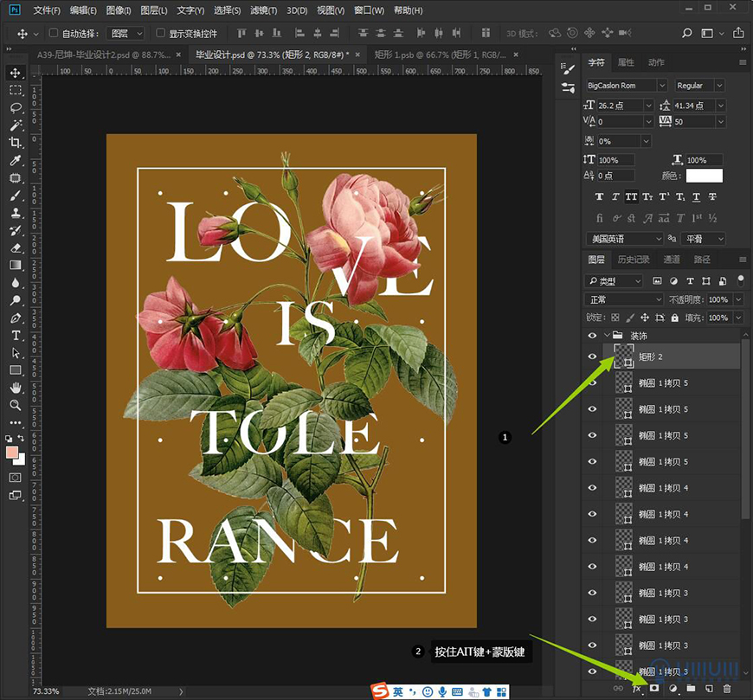Switch to the 属性 panel tab
The image size is (753, 700).
(625, 62)
